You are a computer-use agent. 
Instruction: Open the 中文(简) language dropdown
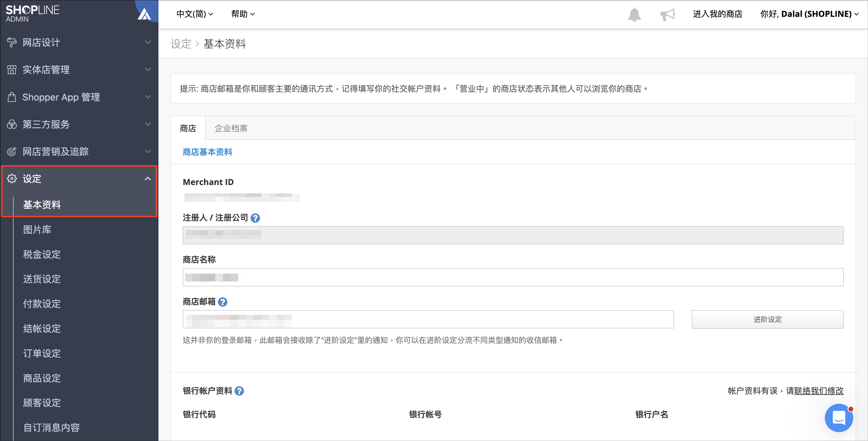tap(195, 14)
